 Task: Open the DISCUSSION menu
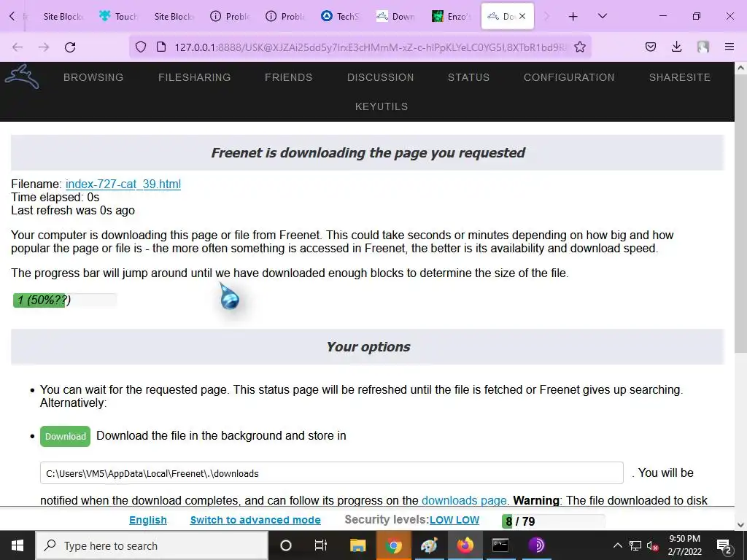tap(381, 77)
